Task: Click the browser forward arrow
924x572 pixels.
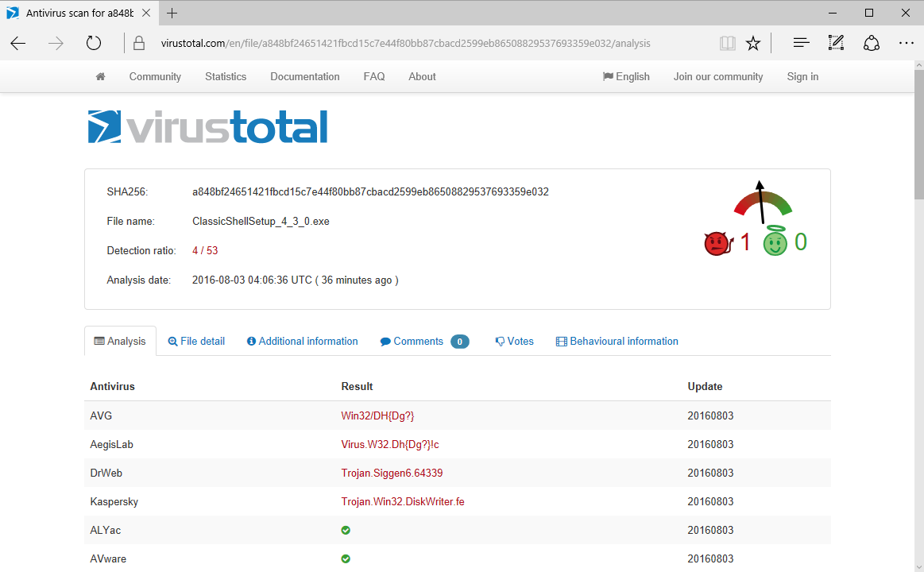Action: pos(56,43)
